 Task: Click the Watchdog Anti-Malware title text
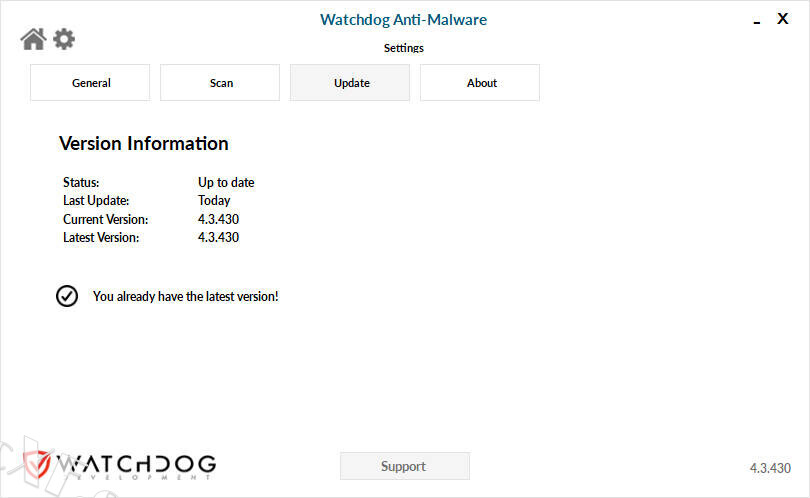[403, 20]
